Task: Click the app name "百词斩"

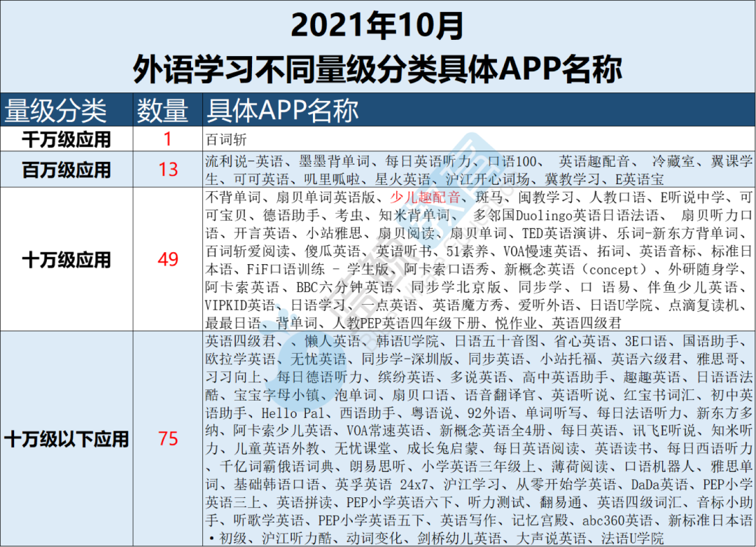Action: pyautogui.click(x=226, y=140)
